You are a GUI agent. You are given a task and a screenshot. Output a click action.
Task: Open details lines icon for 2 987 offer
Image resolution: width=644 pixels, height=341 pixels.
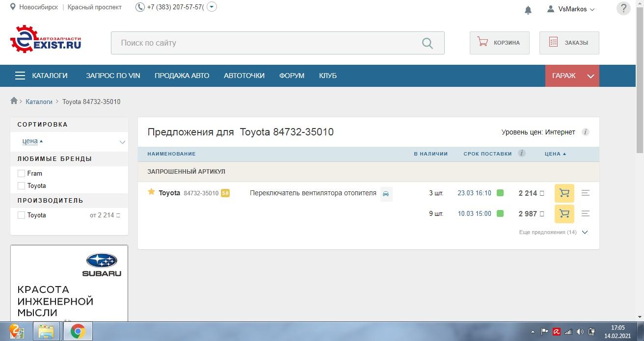585,214
